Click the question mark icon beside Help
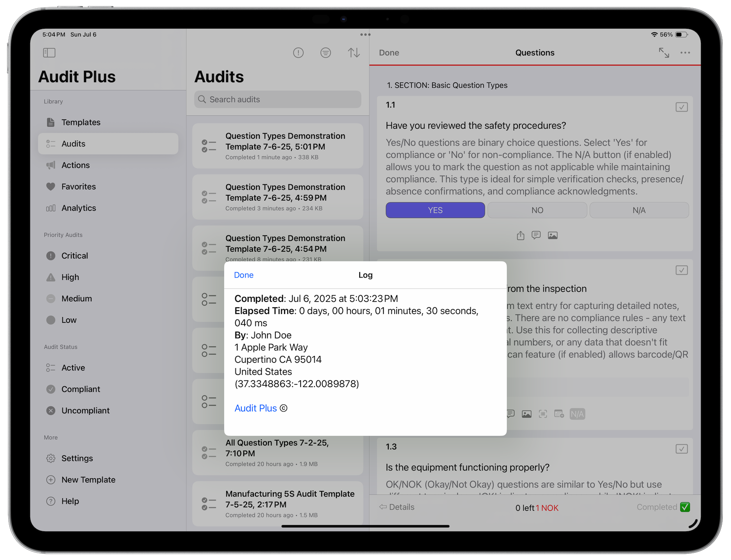731x560 pixels. [x=51, y=501]
